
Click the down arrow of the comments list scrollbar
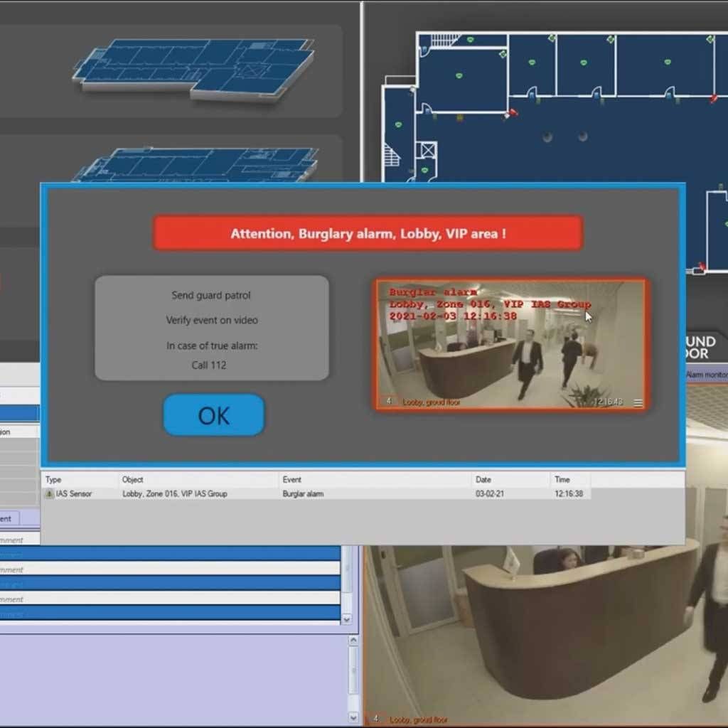point(347,619)
